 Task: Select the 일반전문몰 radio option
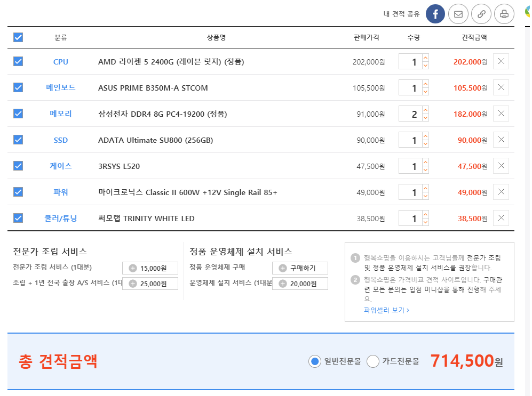point(314,361)
